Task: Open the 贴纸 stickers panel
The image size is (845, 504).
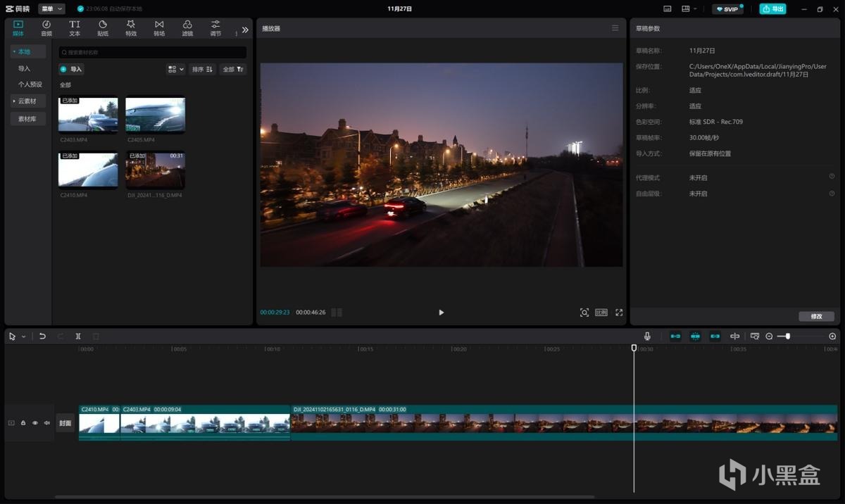Action: tap(103, 28)
